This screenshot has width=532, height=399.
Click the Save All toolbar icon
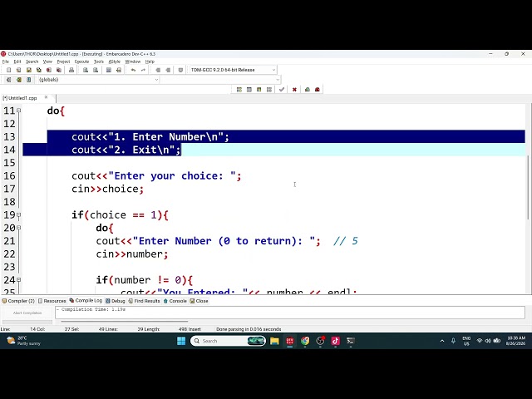[39, 70]
